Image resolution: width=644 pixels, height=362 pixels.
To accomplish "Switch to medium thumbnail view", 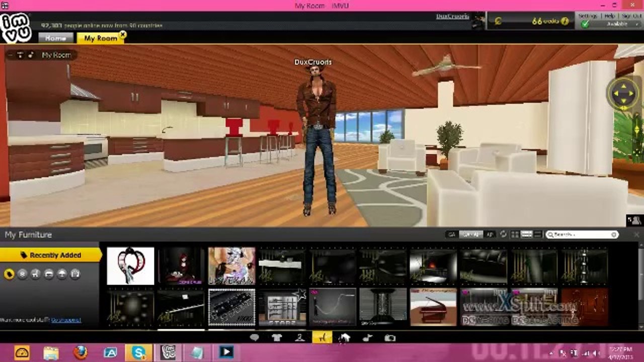I will point(526,234).
